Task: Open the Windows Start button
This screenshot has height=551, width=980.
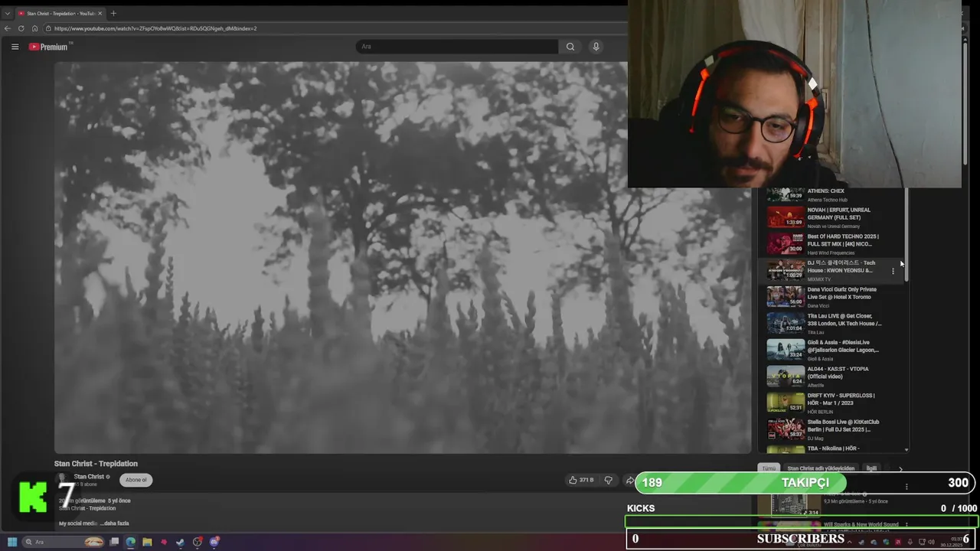Action: tap(12, 542)
